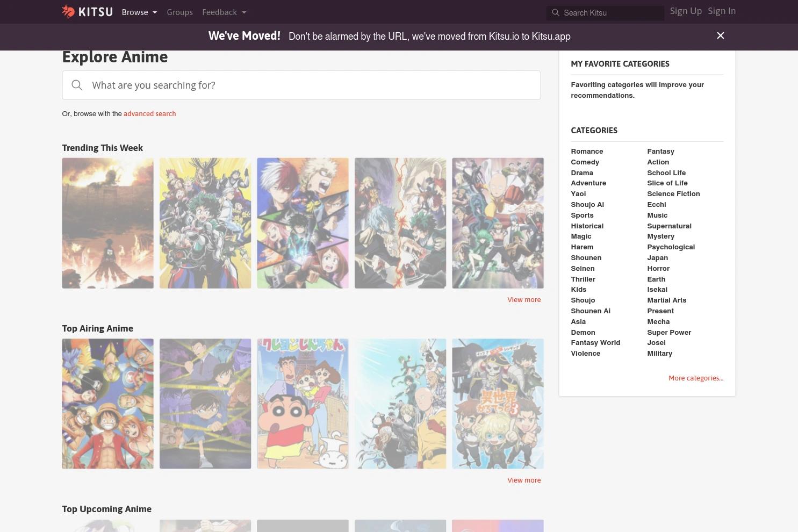
Task: Focus the 'What are you searching for?' field
Action: (x=301, y=85)
